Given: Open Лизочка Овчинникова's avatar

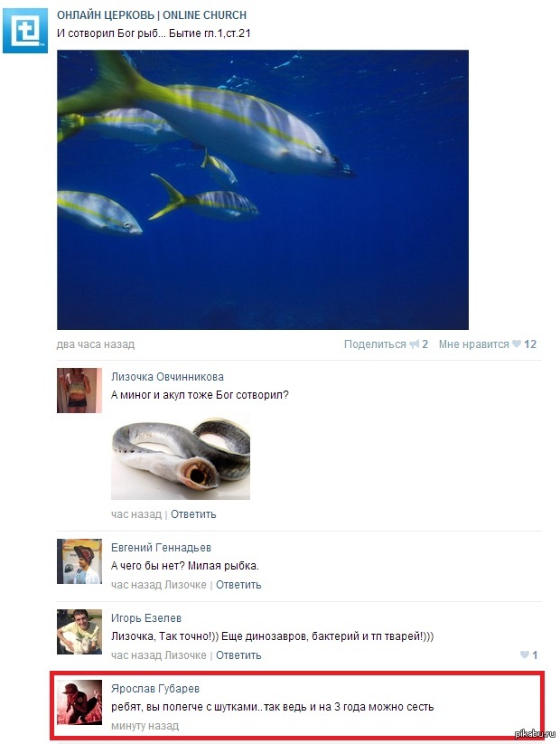Looking at the screenshot, I should click(79, 391).
